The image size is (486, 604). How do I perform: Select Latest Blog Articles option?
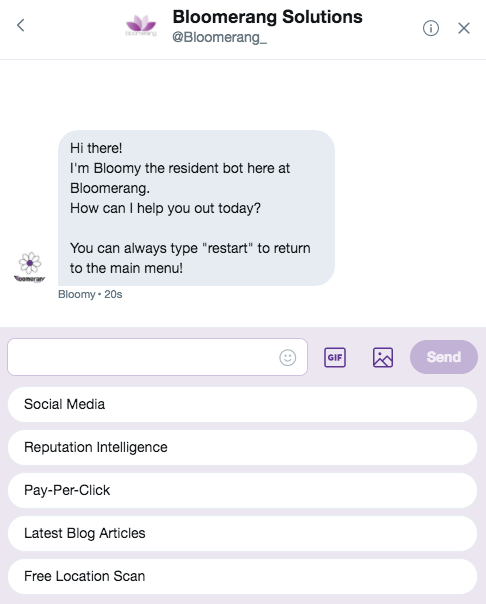point(242,534)
